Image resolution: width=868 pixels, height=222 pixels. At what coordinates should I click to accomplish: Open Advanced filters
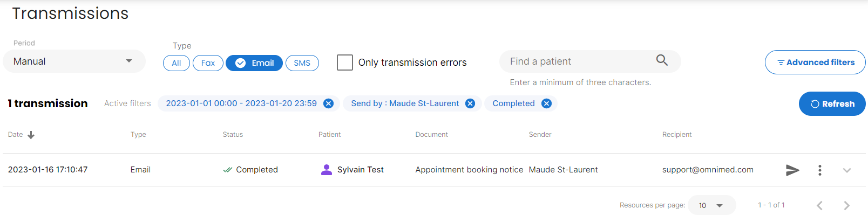pyautogui.click(x=815, y=63)
